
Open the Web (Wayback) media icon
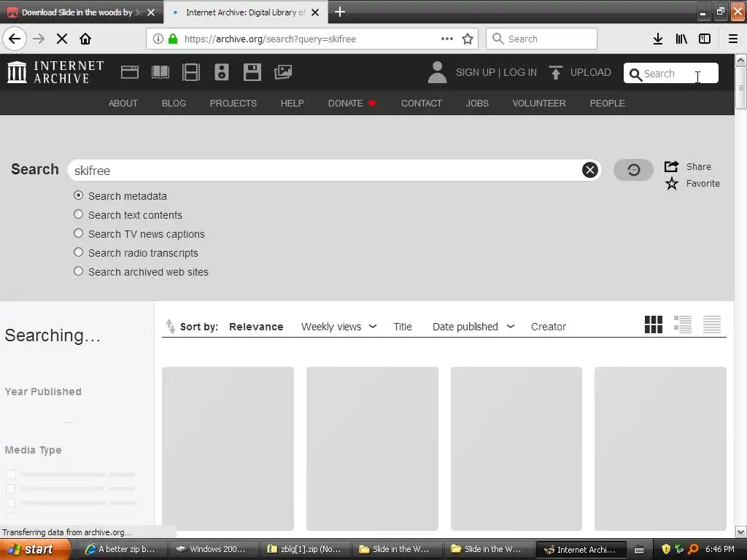click(130, 72)
